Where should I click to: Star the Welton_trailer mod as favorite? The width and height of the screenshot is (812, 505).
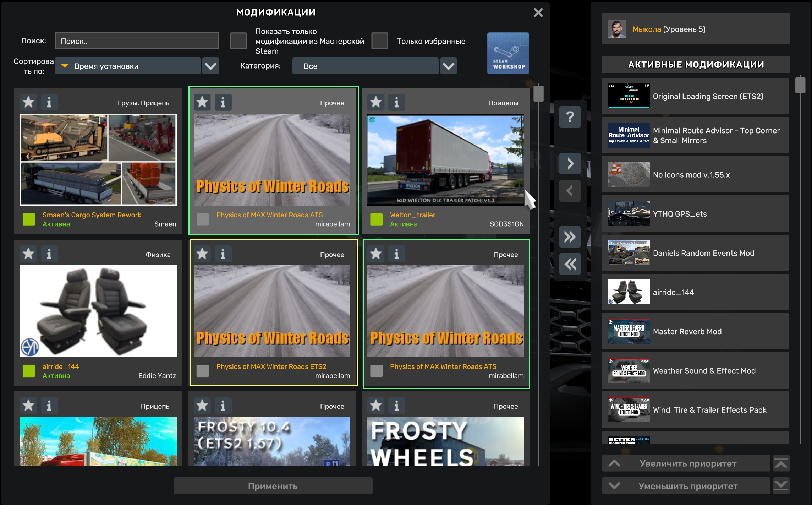tap(376, 102)
